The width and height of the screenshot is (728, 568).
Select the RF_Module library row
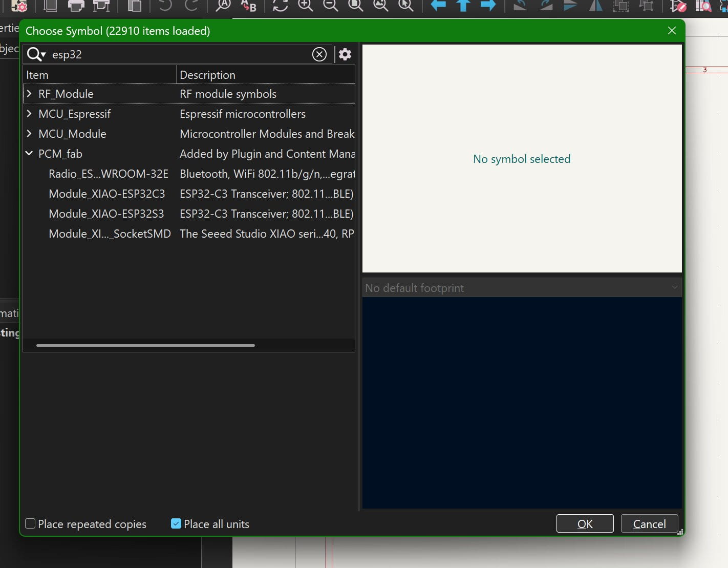pos(189,94)
